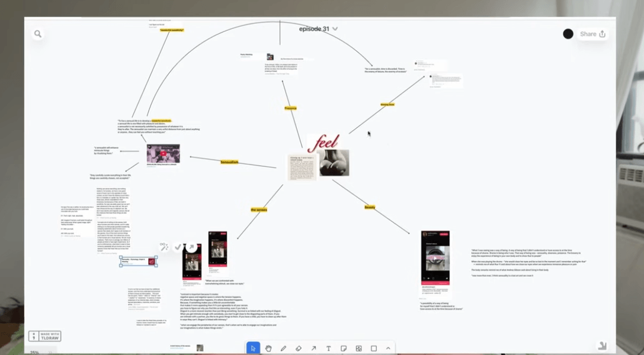Click the dark user avatar circle near Share
This screenshot has width=644, height=355.
point(568,34)
